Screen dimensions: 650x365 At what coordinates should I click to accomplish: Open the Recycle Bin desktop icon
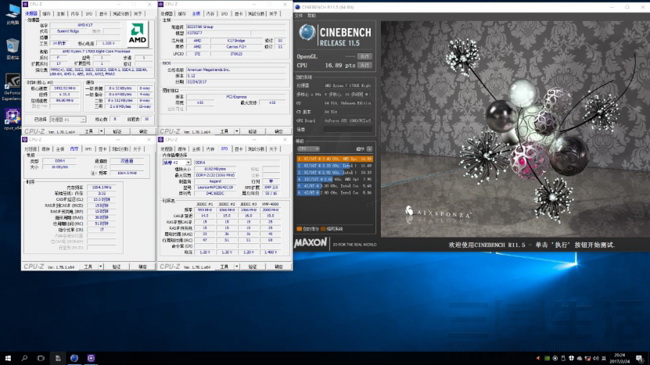point(12,46)
